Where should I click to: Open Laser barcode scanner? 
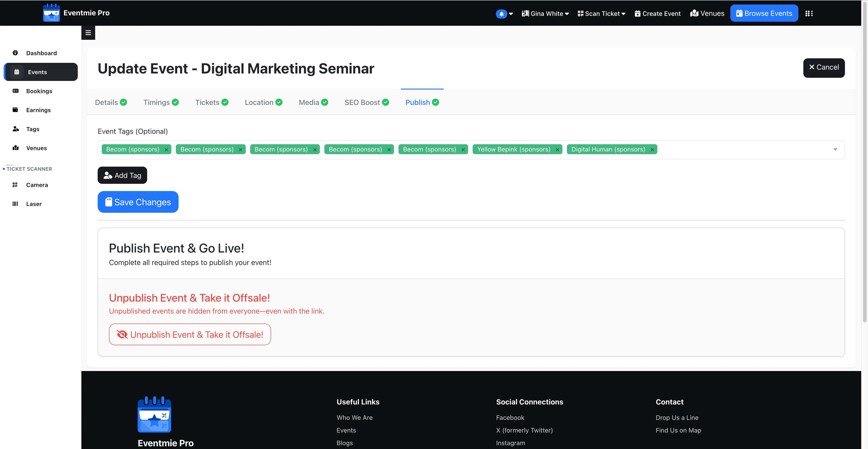[34, 204]
